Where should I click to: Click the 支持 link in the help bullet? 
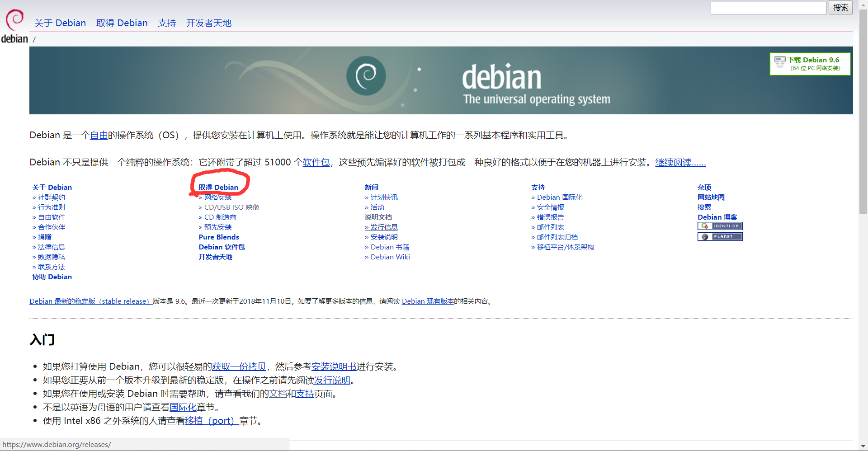[305, 394]
